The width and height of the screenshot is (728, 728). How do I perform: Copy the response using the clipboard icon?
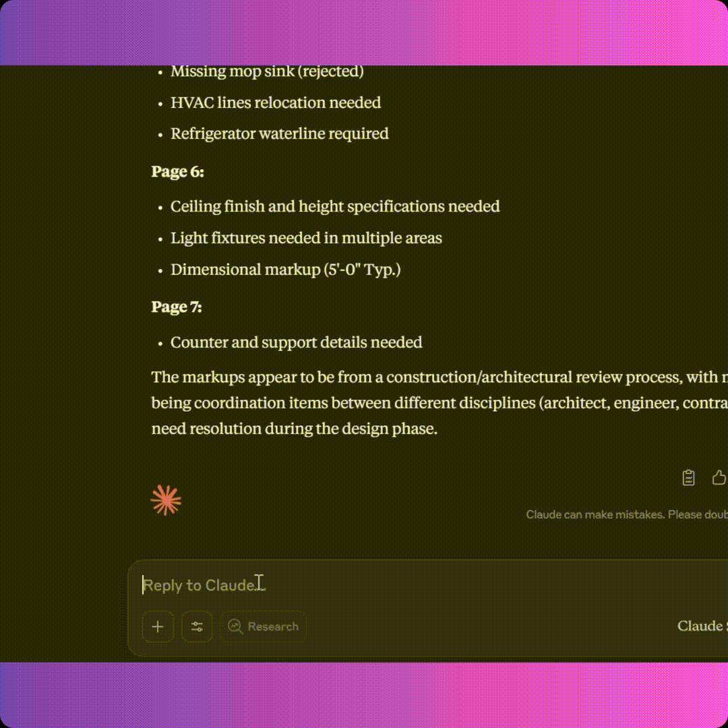click(x=688, y=478)
